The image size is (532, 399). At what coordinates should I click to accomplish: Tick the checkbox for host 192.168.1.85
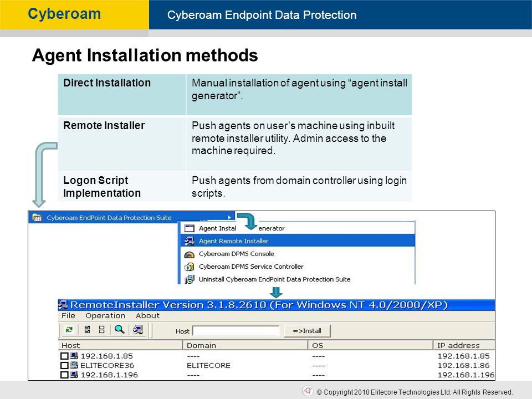[x=64, y=356]
